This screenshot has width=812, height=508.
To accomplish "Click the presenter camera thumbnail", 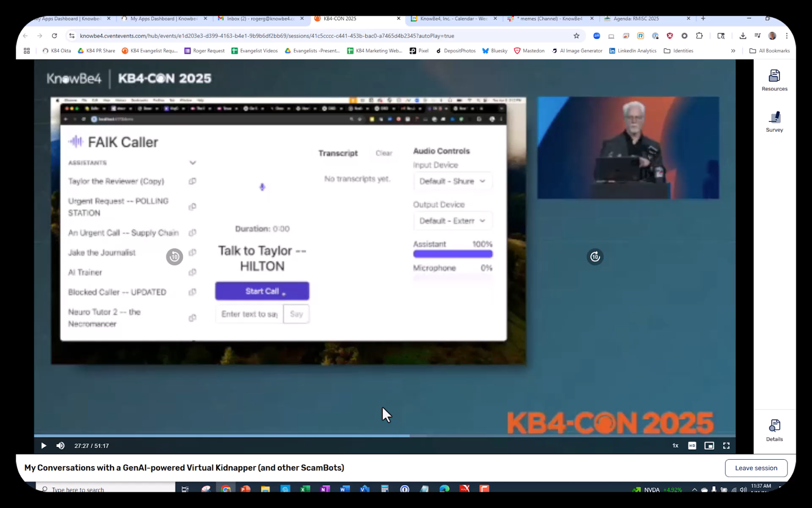I will tap(628, 148).
